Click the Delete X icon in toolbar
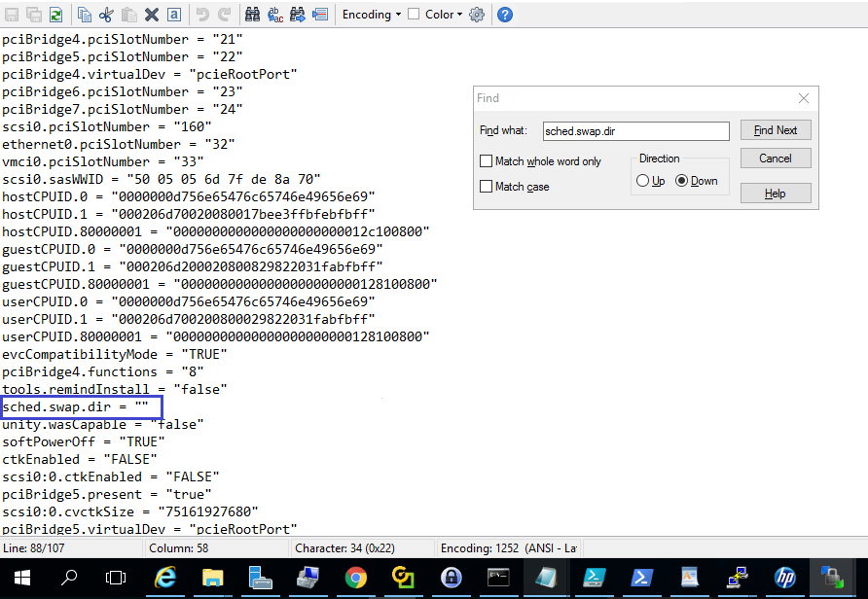Screen dimensions: 868x599 pyautogui.click(x=152, y=15)
